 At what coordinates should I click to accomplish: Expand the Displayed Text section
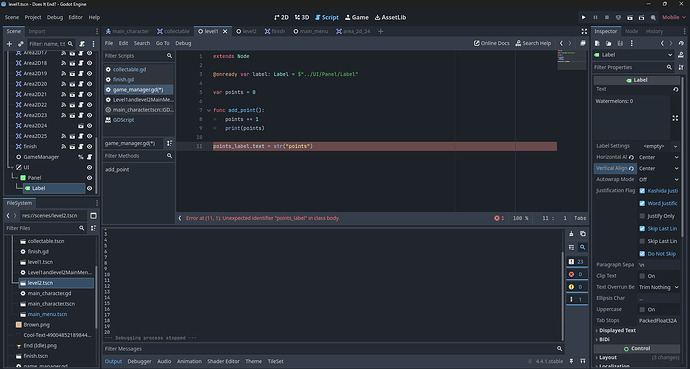click(617, 330)
